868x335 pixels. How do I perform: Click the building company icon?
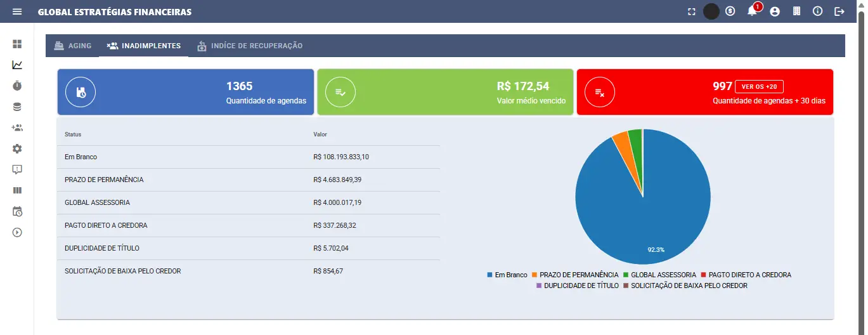click(x=797, y=11)
